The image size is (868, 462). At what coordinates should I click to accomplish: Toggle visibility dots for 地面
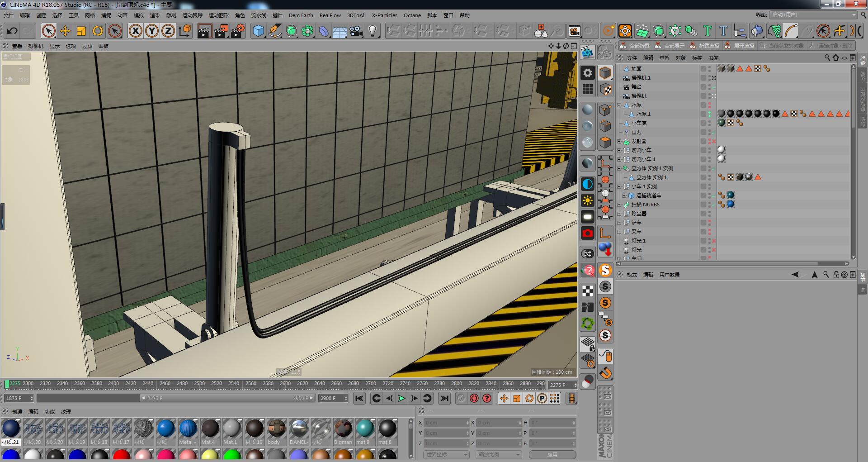coord(709,69)
